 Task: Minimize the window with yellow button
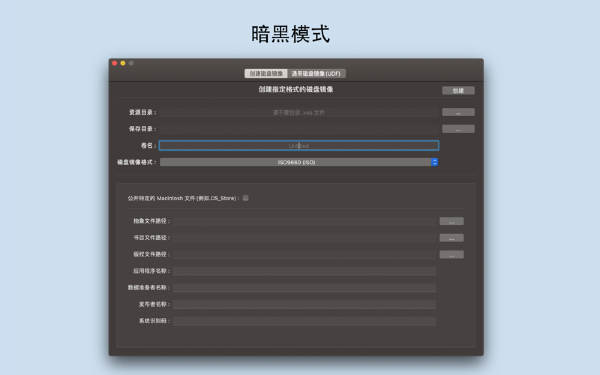point(123,63)
